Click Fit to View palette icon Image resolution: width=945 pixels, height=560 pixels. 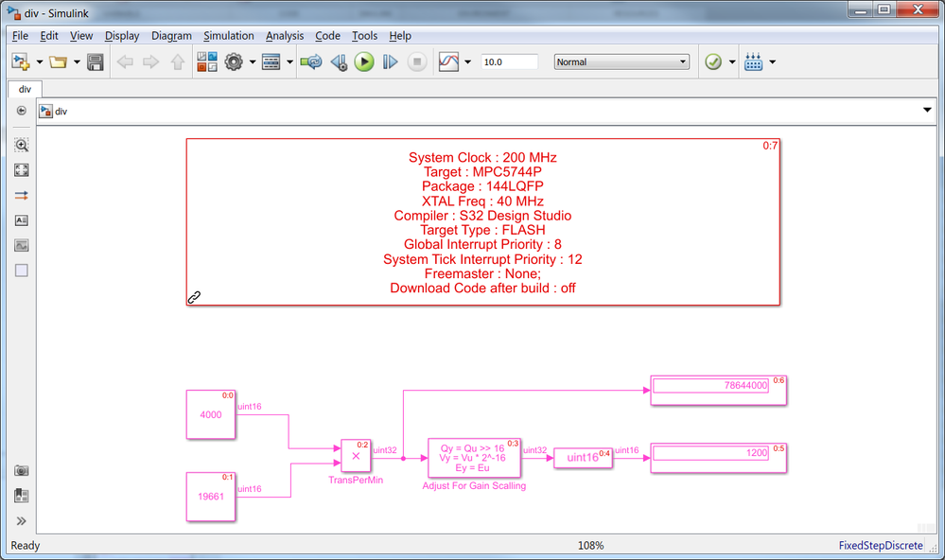pos(21,170)
